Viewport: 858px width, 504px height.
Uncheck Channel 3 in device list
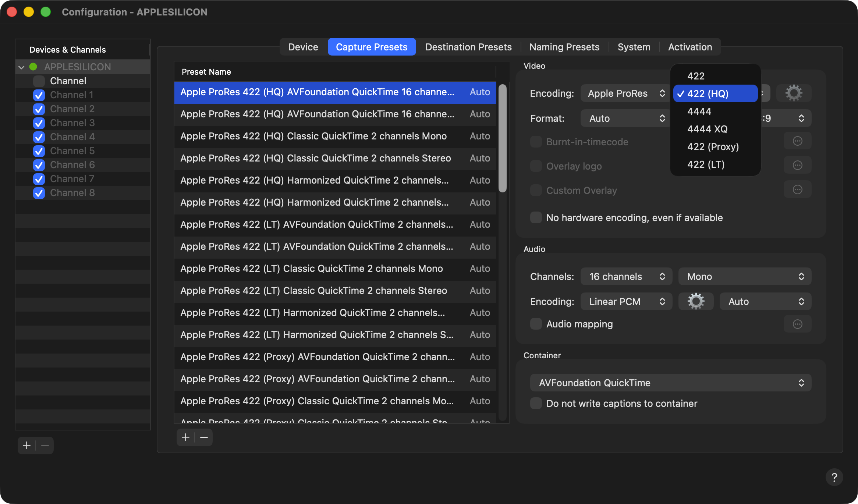39,123
